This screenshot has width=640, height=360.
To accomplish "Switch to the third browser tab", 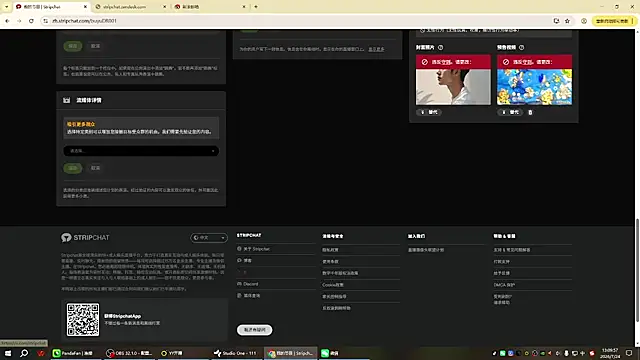I will pyautogui.click(x=210, y=7).
